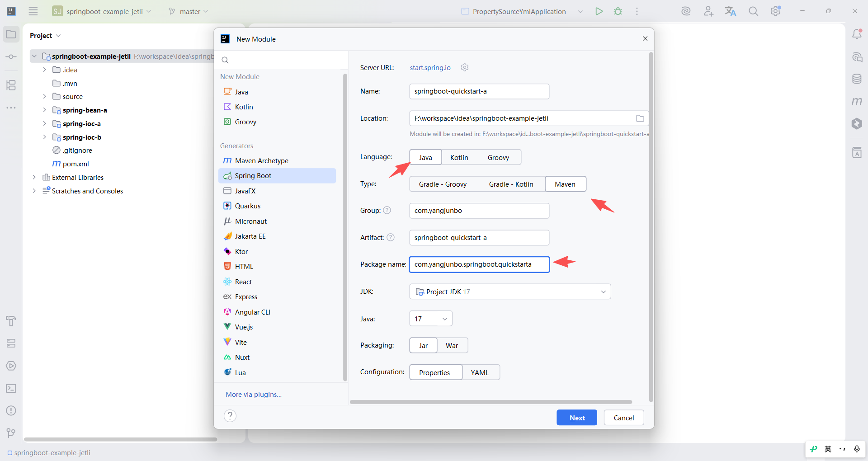Focus the Package name field

(479, 264)
